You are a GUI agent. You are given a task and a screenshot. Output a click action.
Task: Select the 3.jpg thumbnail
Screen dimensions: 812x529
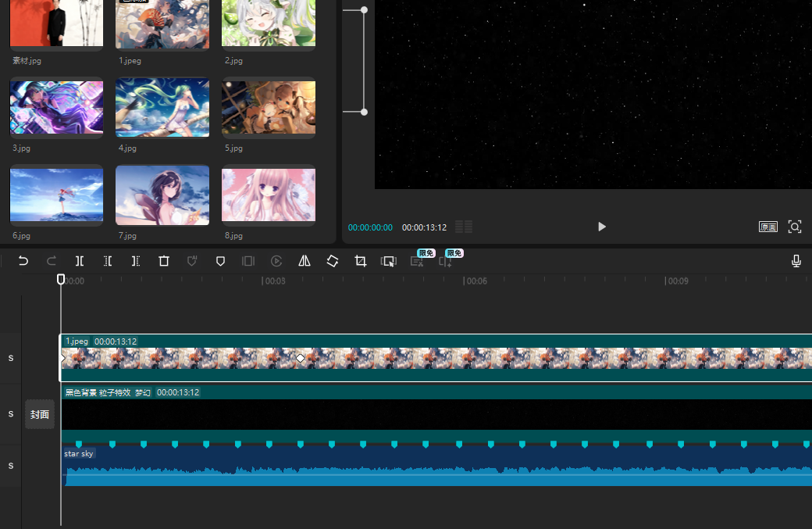point(56,108)
